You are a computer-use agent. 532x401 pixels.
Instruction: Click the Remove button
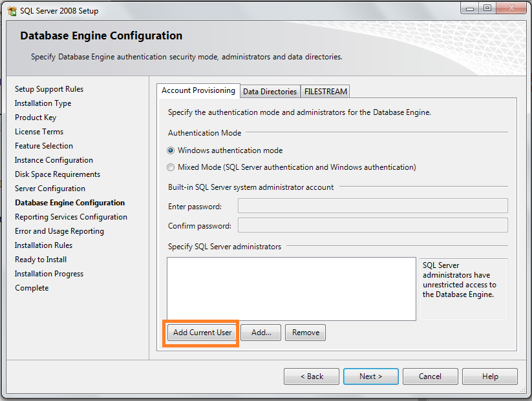305,333
